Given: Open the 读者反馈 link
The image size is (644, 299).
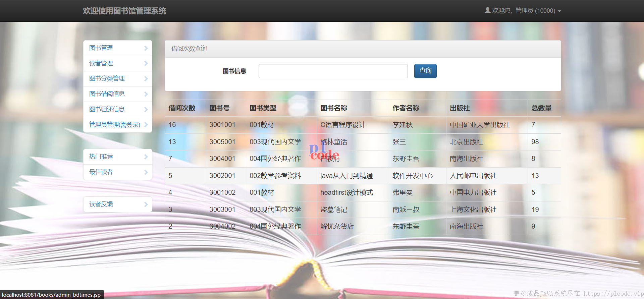Looking at the screenshot, I should click(x=118, y=204).
